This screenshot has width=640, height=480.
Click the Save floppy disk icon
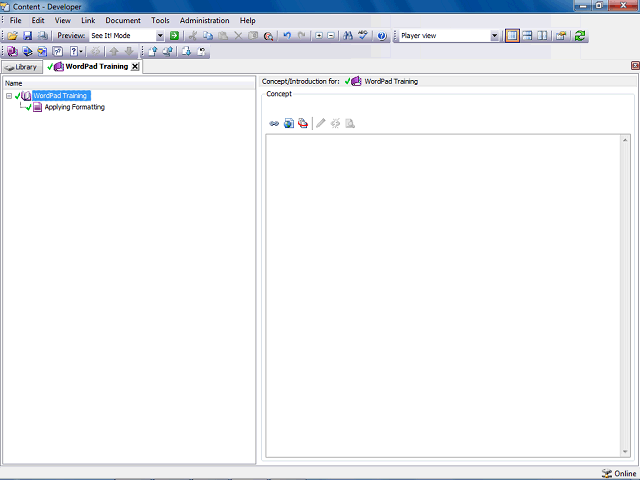27,36
